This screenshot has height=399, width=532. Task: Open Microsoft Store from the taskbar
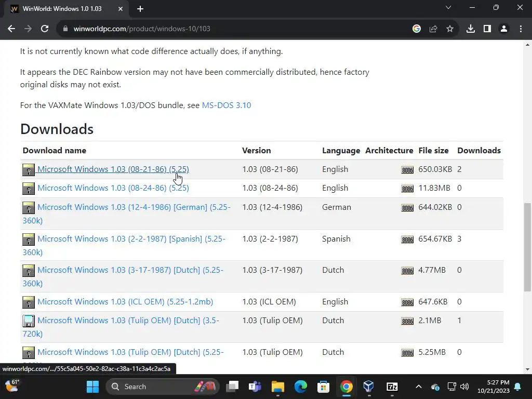coord(323,387)
